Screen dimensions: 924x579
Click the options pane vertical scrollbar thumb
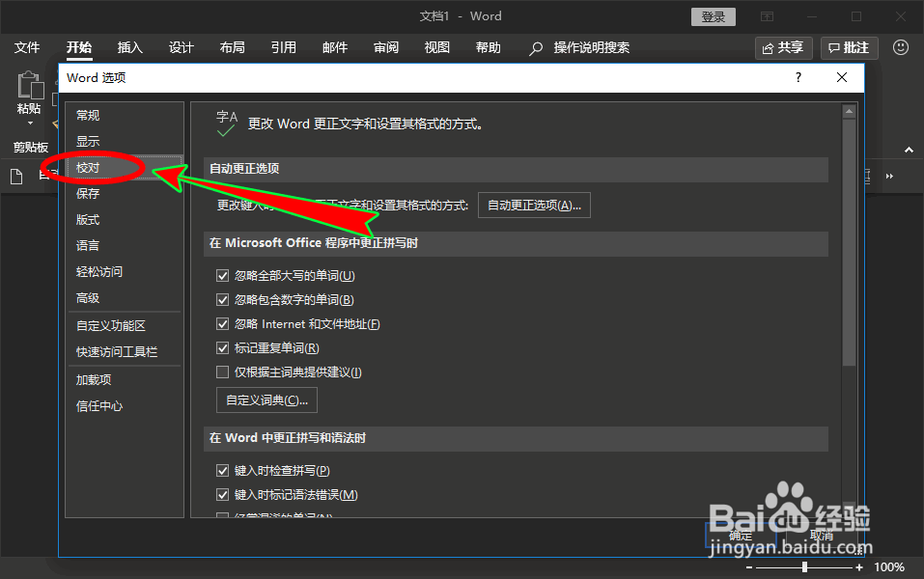point(849,242)
